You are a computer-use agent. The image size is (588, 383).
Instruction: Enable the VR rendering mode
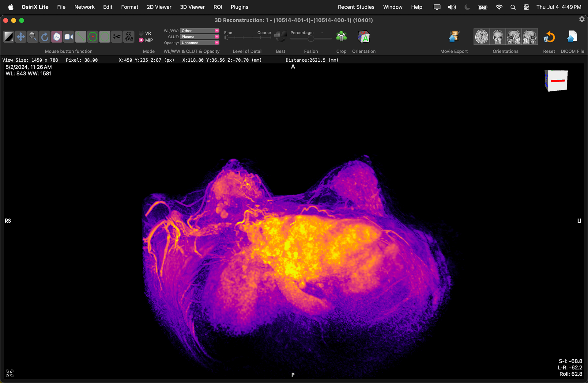pyautogui.click(x=141, y=33)
